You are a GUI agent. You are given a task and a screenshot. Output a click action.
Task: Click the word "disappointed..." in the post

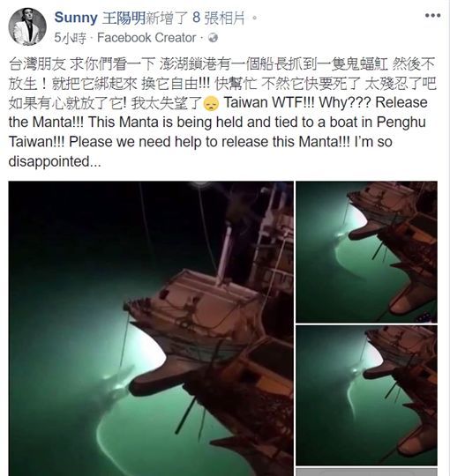pos(55,161)
